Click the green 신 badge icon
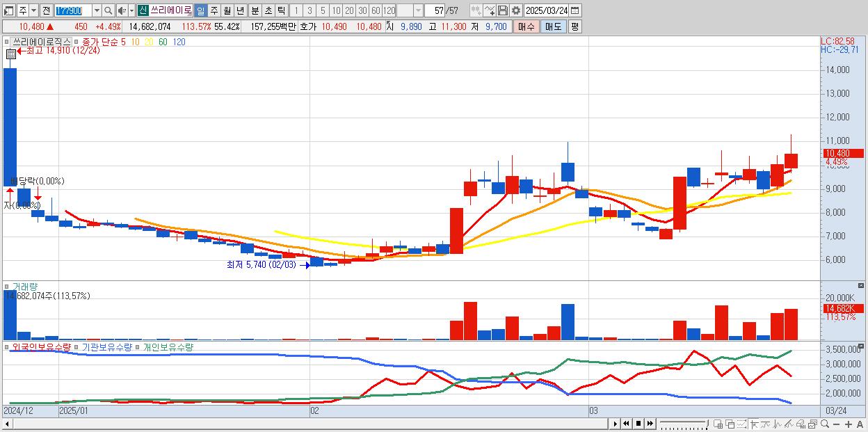This screenshot has width=868, height=432. 143,10
